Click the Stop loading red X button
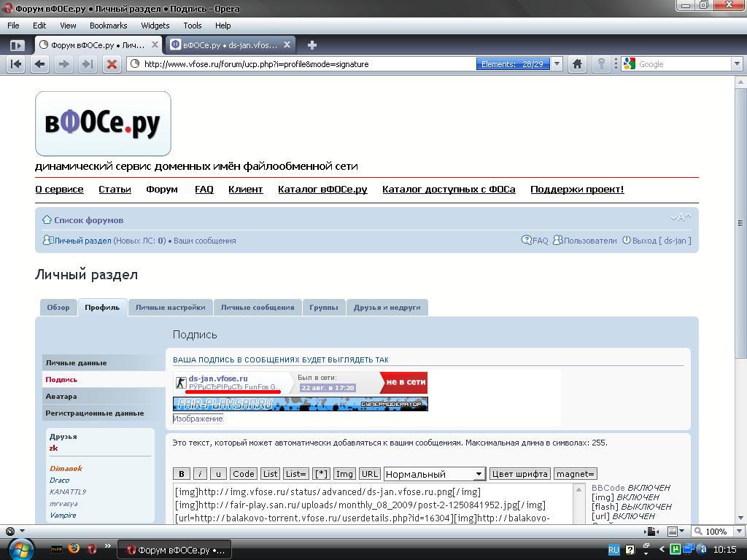Viewport: 747px width, 560px height. (x=112, y=64)
